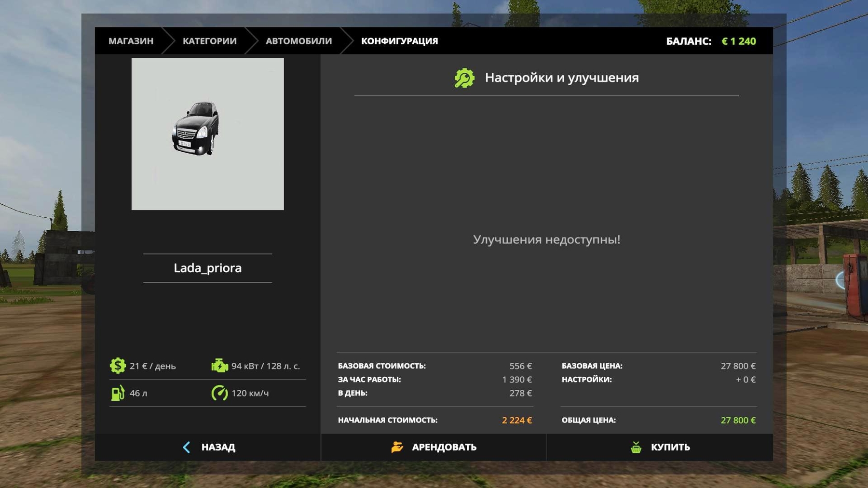Click the daily upkeep dollar icon
Viewport: 868px width, 488px height.
pyautogui.click(x=118, y=366)
